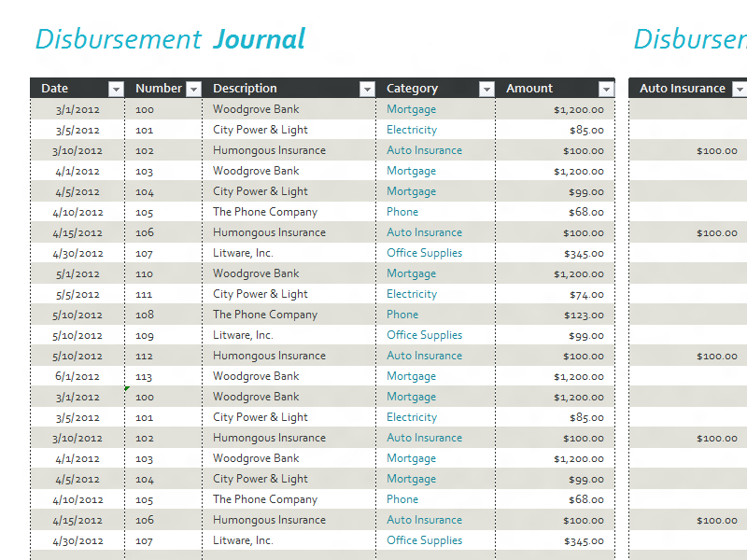Select the 5/10/2012 date in row 108

pos(78,315)
